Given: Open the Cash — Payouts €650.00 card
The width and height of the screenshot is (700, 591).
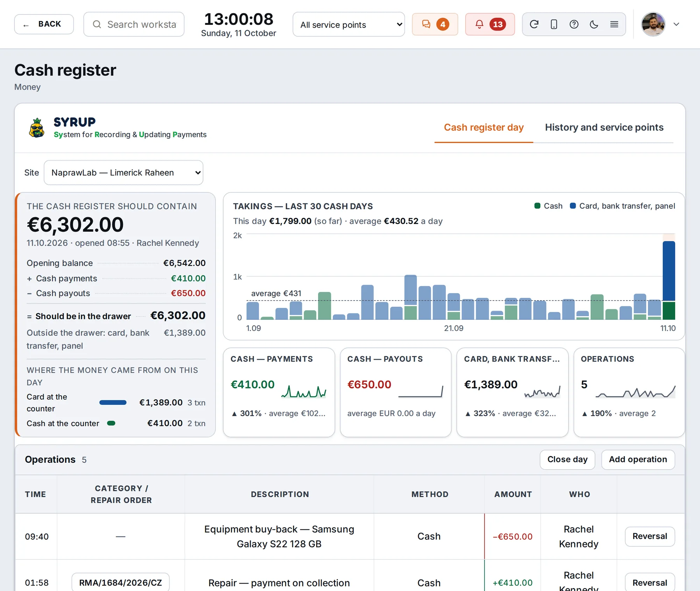Looking at the screenshot, I should tap(395, 392).
